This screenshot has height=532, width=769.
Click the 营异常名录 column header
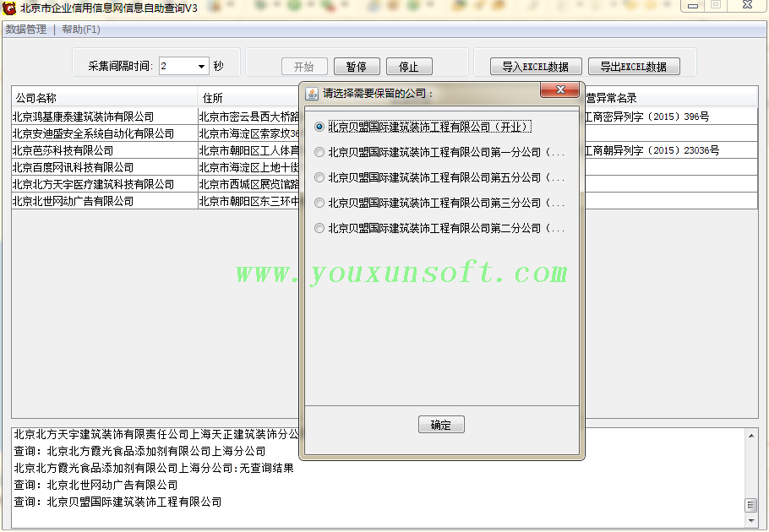(x=671, y=98)
